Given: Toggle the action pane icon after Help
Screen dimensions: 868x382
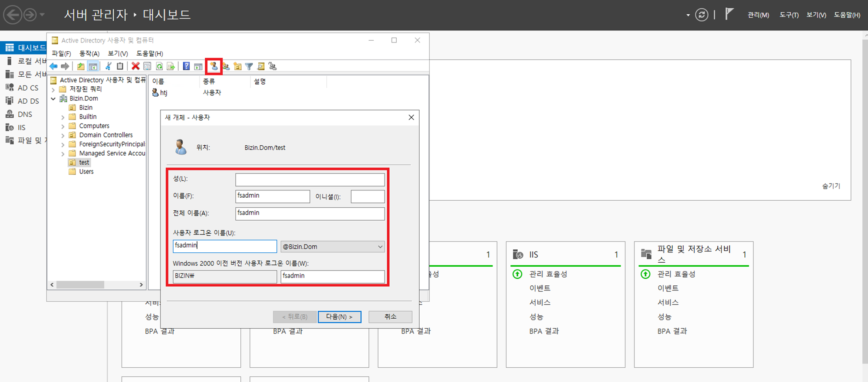Looking at the screenshot, I should tap(198, 66).
